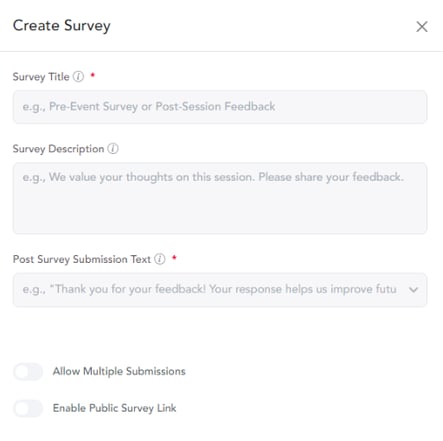Turn on the Enable Public Survey Link switch
Image resolution: width=443 pixels, height=441 pixels.
[28, 408]
